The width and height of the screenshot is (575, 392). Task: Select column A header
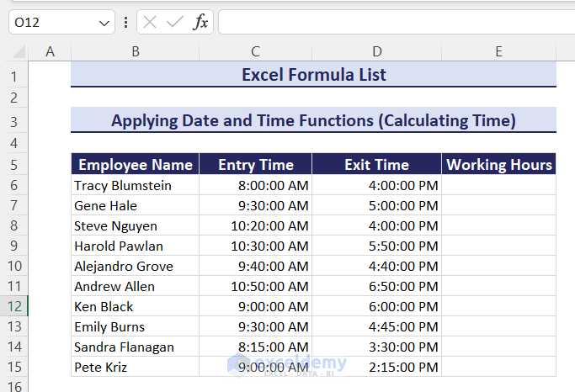point(50,52)
